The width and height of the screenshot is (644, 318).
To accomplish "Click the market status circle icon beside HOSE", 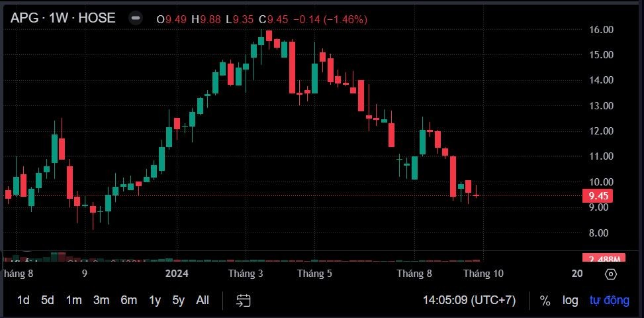I will [x=135, y=19].
